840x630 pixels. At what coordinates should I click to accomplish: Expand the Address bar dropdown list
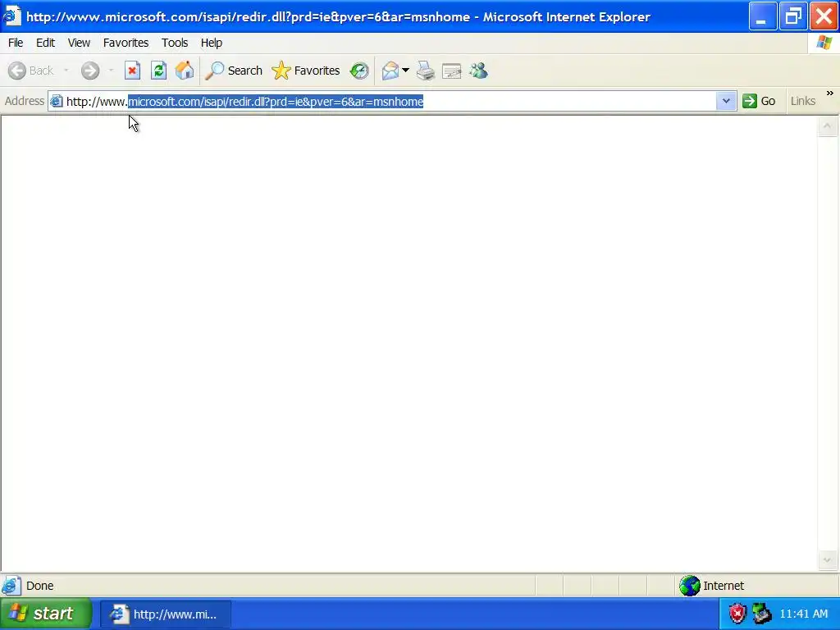[x=726, y=101]
